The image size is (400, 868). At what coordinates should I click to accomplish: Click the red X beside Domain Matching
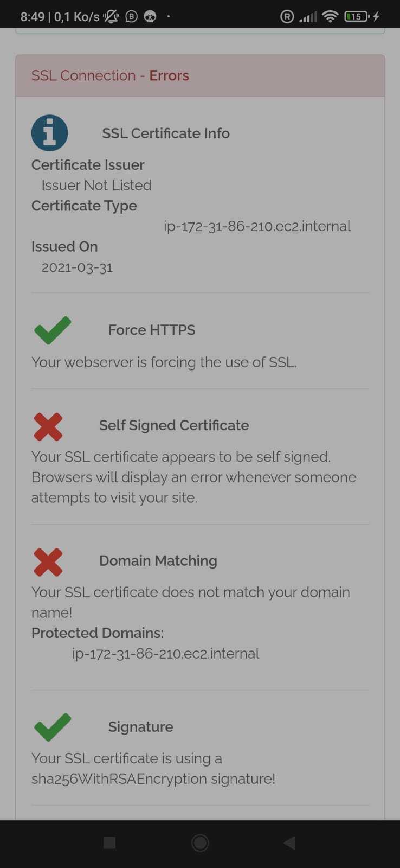point(48,561)
